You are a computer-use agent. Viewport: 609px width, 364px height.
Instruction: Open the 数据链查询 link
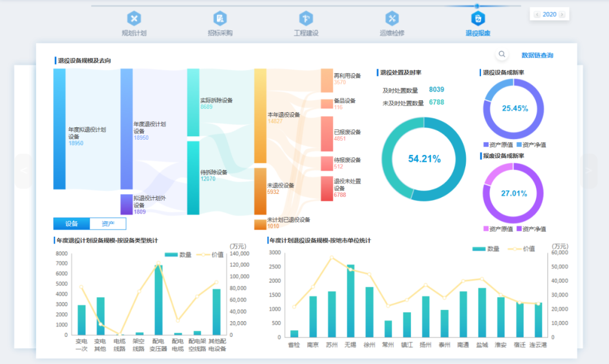(x=536, y=55)
